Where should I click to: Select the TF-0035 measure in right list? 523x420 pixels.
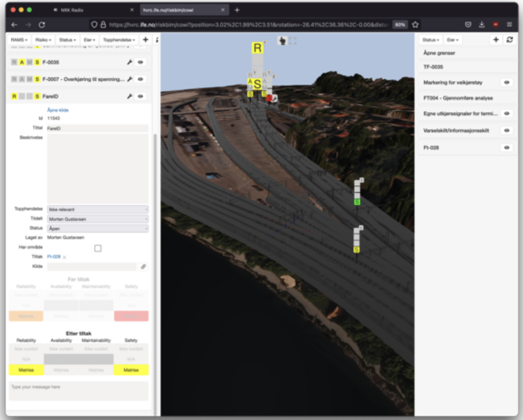tap(467, 67)
